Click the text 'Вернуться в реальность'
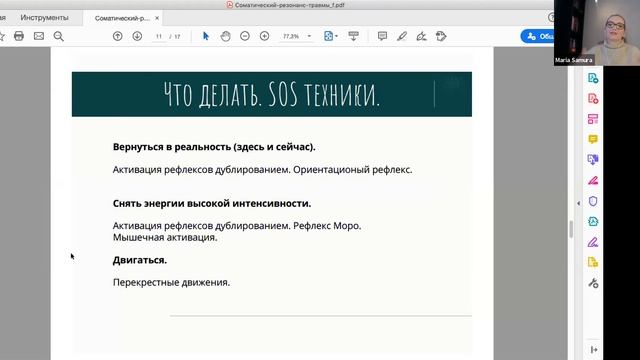 172,147
